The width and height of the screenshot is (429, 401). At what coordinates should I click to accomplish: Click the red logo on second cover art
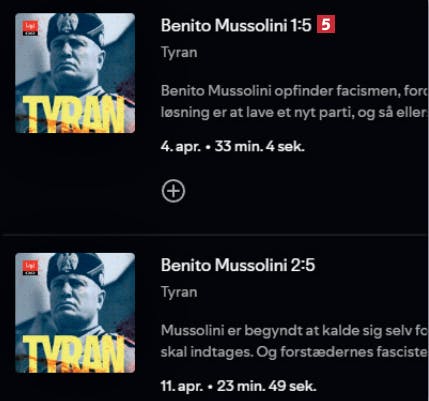30,268
